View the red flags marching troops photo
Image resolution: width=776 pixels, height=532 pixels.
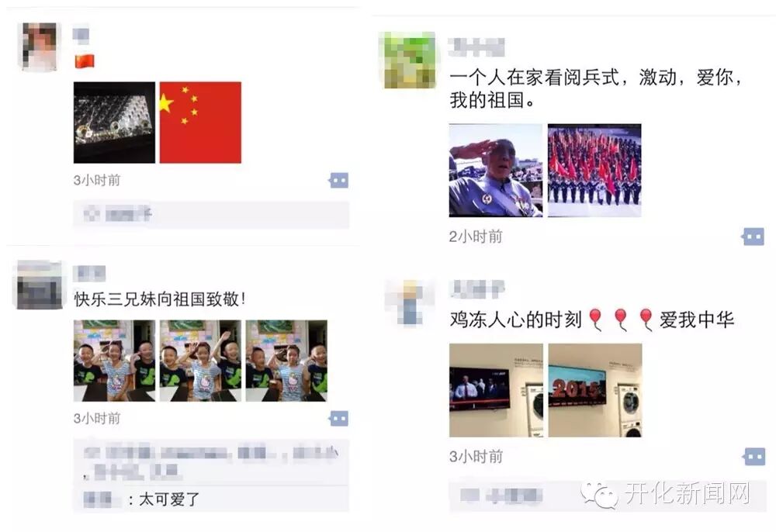[594, 170]
